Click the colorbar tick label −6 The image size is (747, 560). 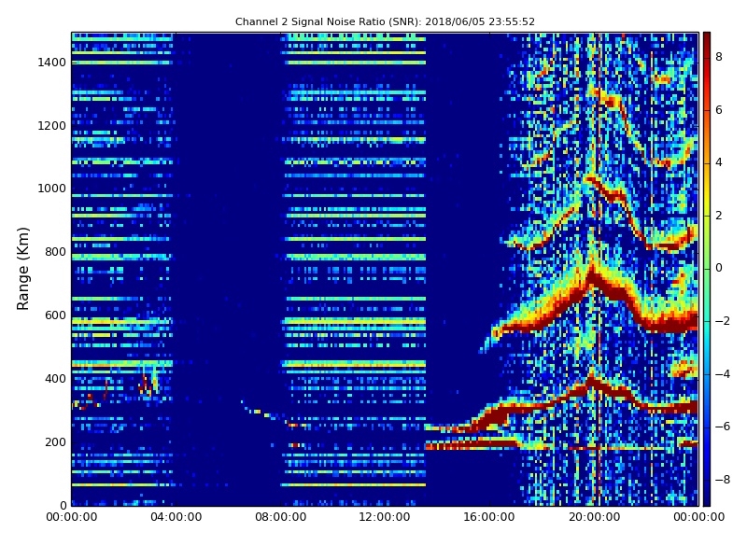[x=723, y=427]
